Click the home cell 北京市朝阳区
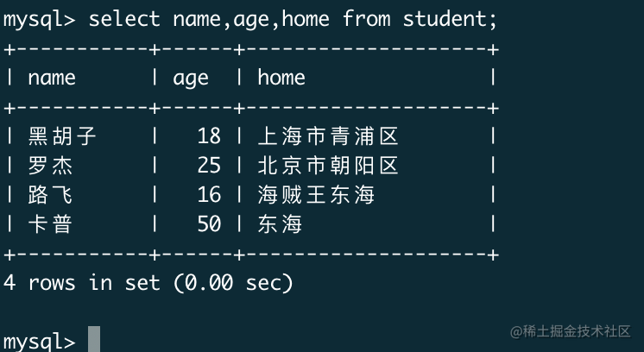Screen dimensions: 644x352 [328, 166]
